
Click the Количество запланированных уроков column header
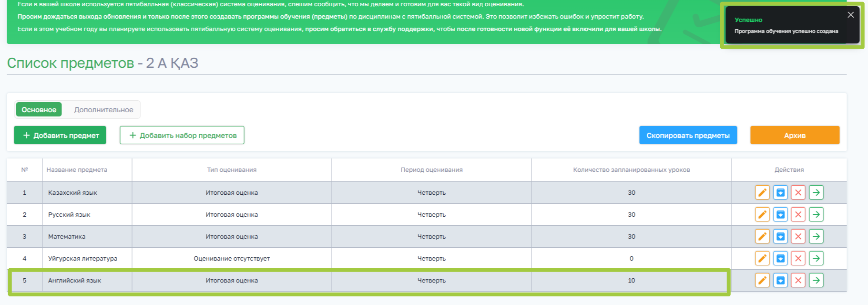pyautogui.click(x=632, y=169)
